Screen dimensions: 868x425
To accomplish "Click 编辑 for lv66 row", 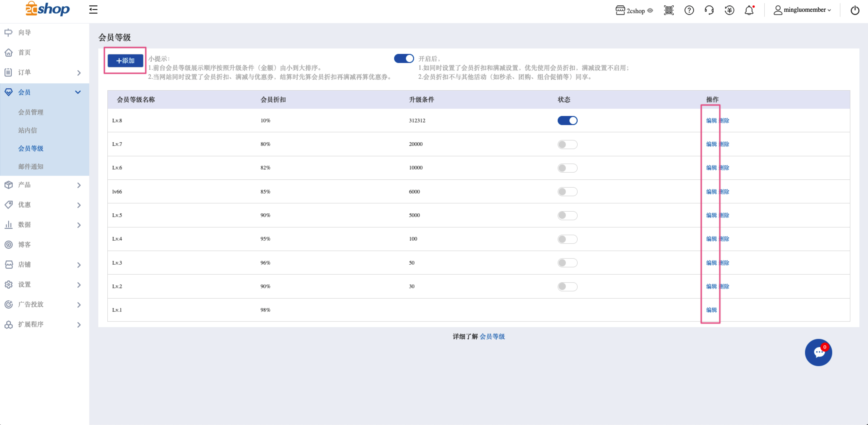I will (x=711, y=192).
